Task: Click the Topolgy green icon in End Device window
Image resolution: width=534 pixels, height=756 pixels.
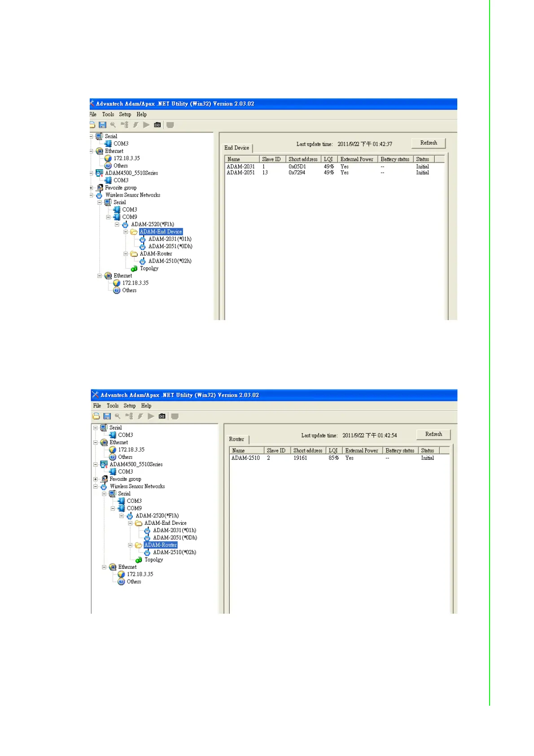Action: [x=134, y=268]
